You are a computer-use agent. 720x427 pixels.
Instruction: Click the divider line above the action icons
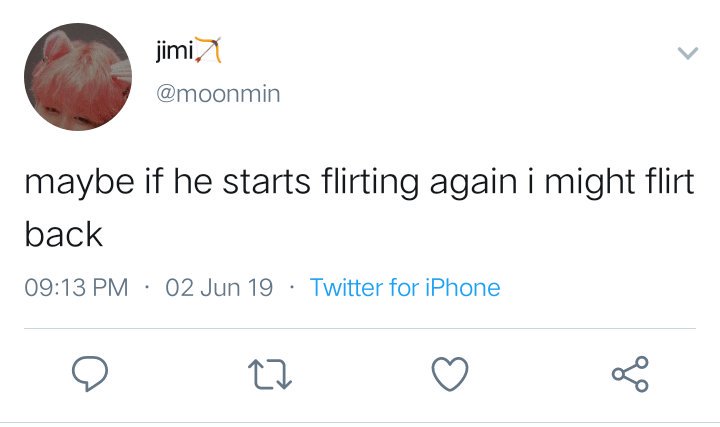(360, 329)
